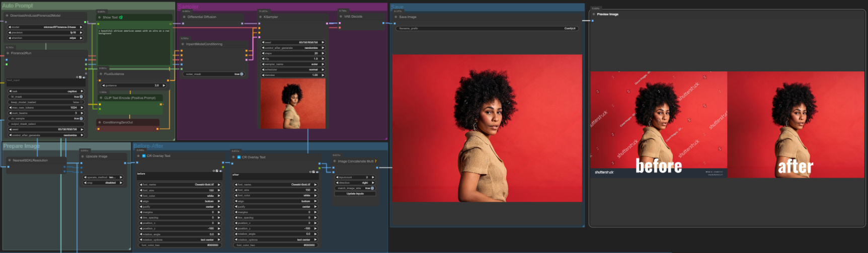Toggle match_image_size in Image Concatenate Multi
868x253 pixels.
coord(372,188)
